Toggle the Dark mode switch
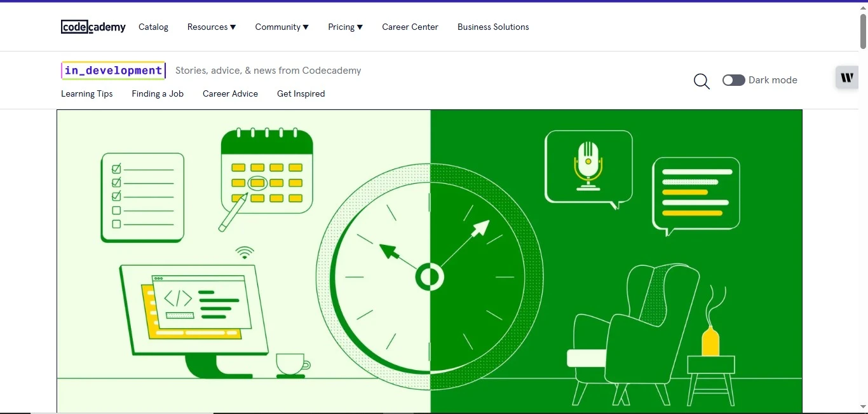Screen dimensions: 868x414 point(733,80)
